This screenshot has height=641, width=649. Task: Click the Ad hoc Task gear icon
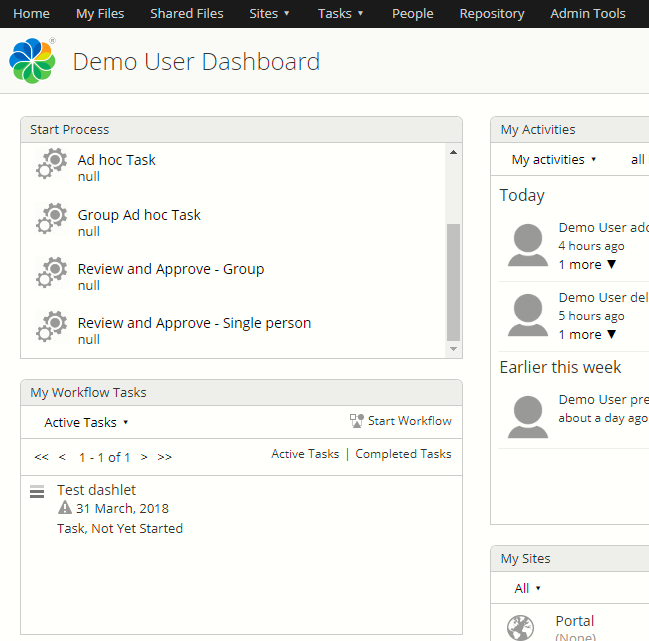pos(51,165)
